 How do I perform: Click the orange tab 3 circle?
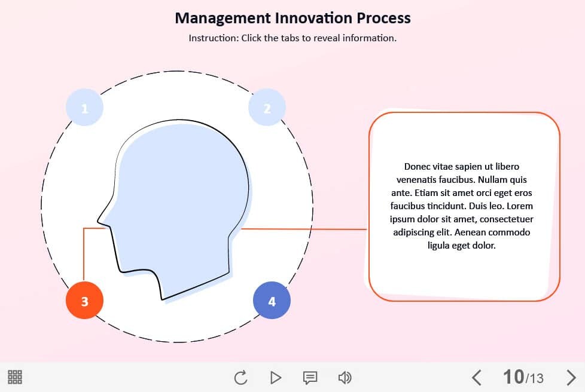pyautogui.click(x=84, y=301)
